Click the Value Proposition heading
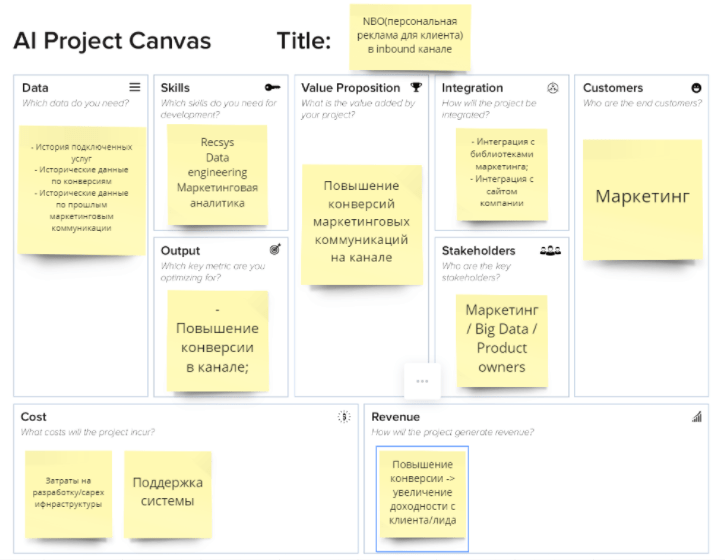725x560 pixels. 350,88
